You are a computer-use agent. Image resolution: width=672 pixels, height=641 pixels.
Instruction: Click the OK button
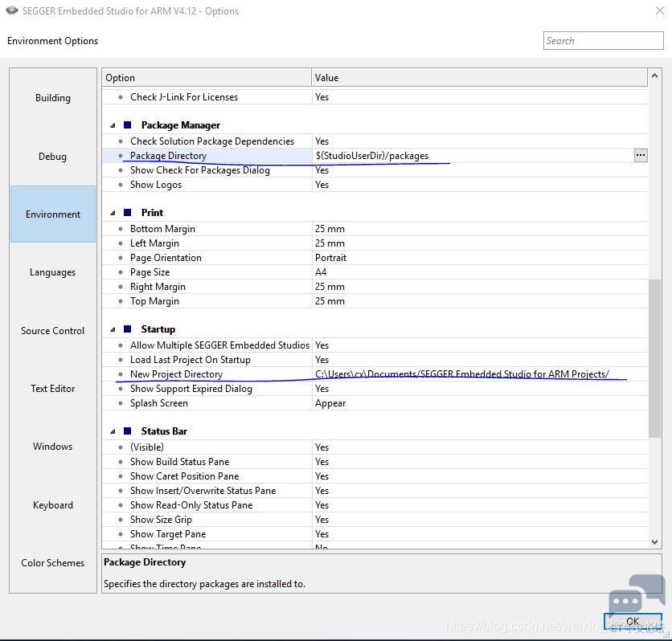[x=633, y=621]
